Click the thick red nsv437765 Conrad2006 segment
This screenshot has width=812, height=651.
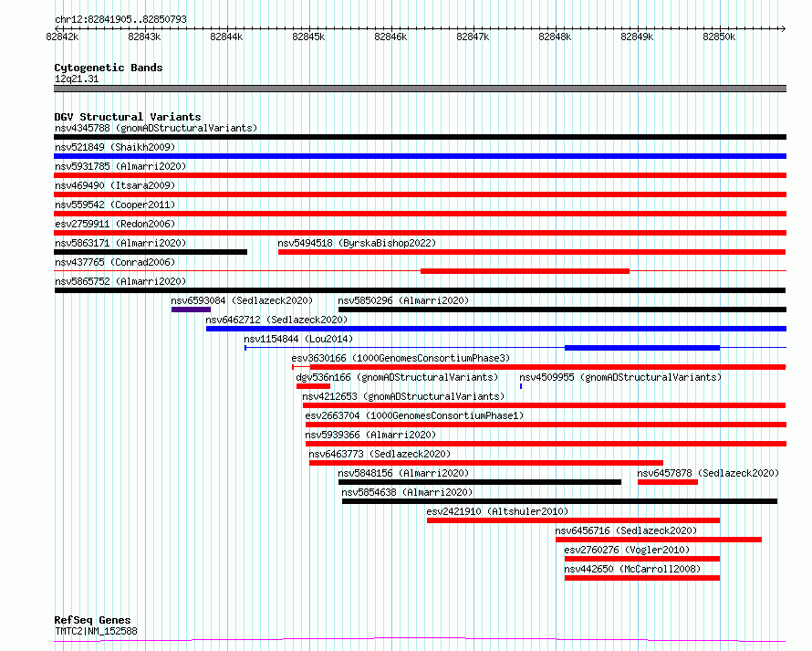coord(526,271)
